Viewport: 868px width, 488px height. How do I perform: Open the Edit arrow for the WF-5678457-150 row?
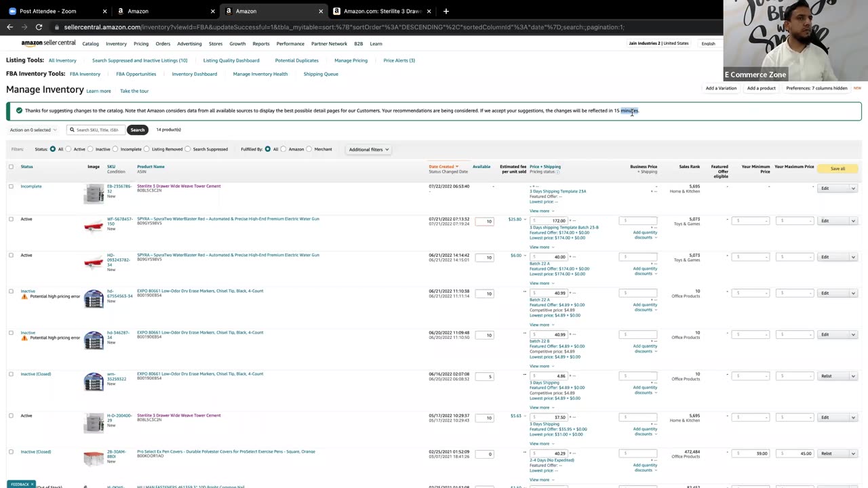(x=853, y=220)
